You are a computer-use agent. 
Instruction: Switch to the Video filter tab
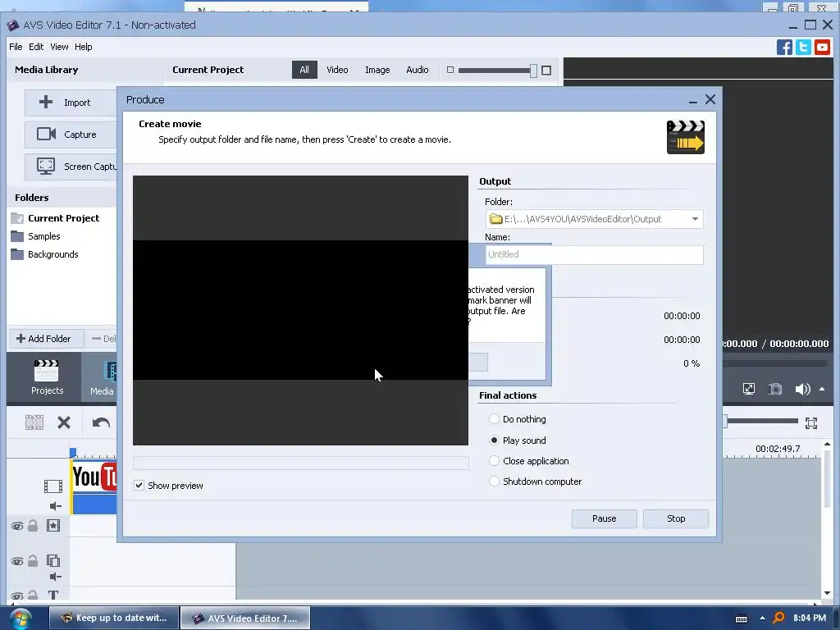coord(337,70)
